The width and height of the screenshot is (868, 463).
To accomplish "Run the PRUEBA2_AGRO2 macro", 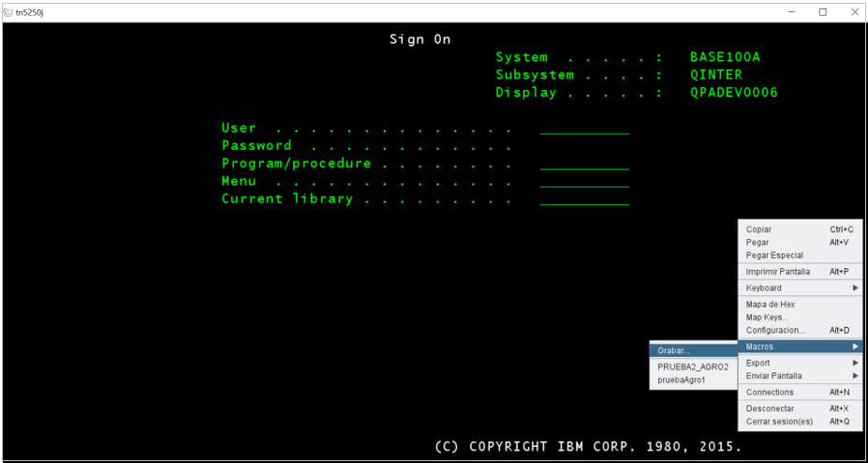I will tap(693, 367).
